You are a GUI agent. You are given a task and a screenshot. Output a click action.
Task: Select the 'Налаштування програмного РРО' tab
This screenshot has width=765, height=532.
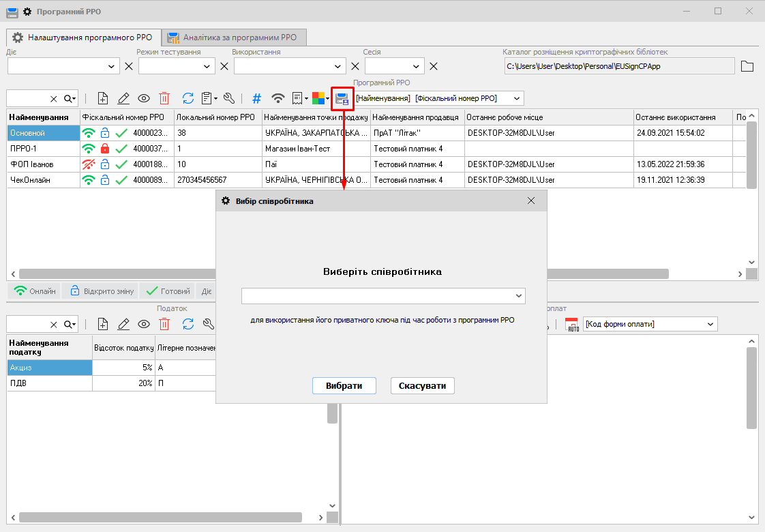tap(83, 38)
